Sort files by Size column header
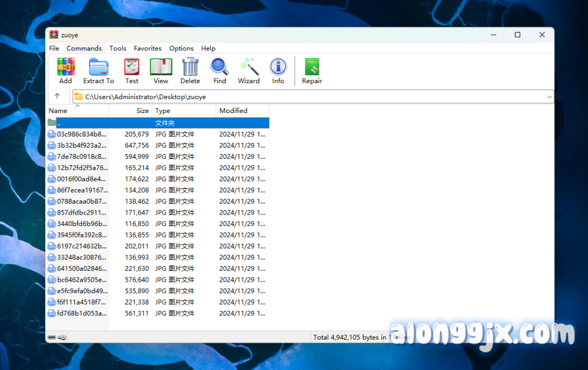The height and width of the screenshot is (370, 588). (142, 111)
